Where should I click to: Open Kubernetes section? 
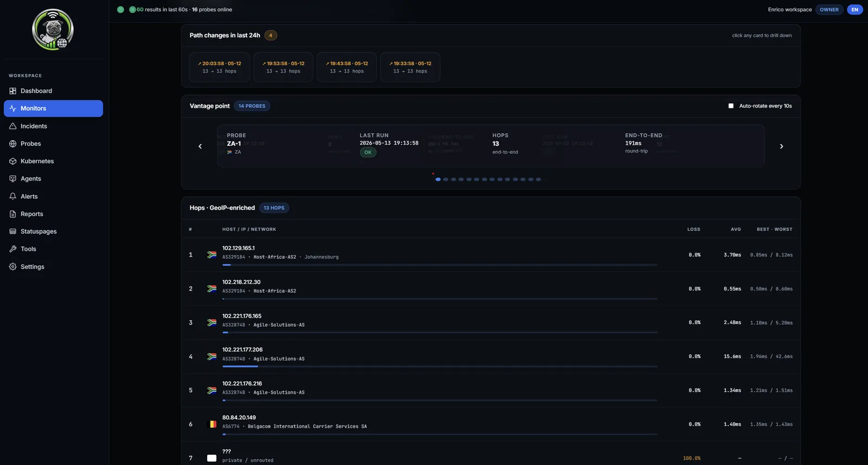pyautogui.click(x=53, y=162)
